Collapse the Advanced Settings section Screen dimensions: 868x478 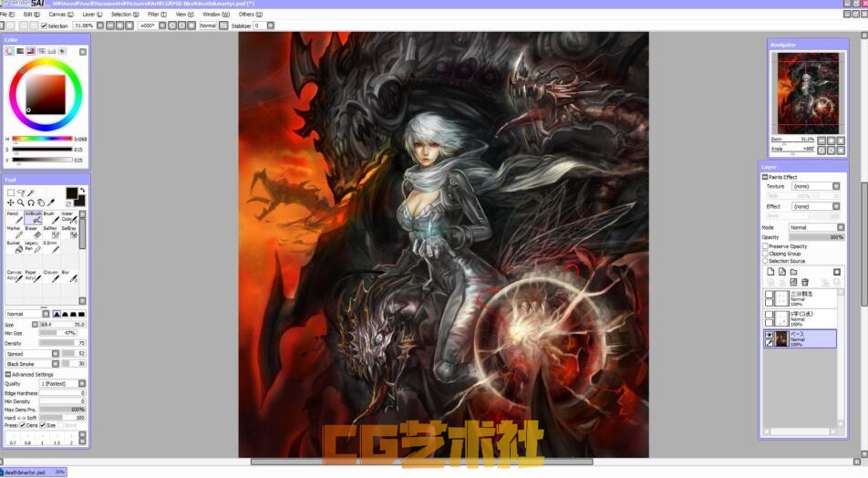click(8, 374)
